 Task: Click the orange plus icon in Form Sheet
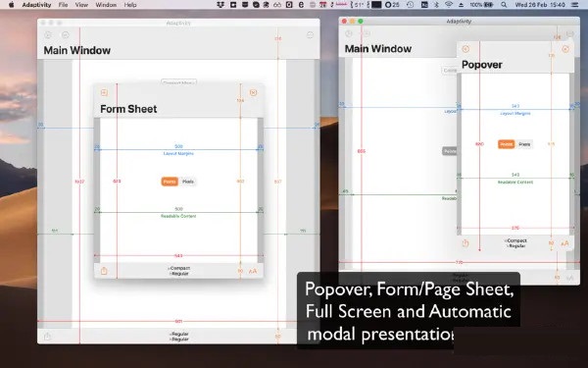(104, 92)
